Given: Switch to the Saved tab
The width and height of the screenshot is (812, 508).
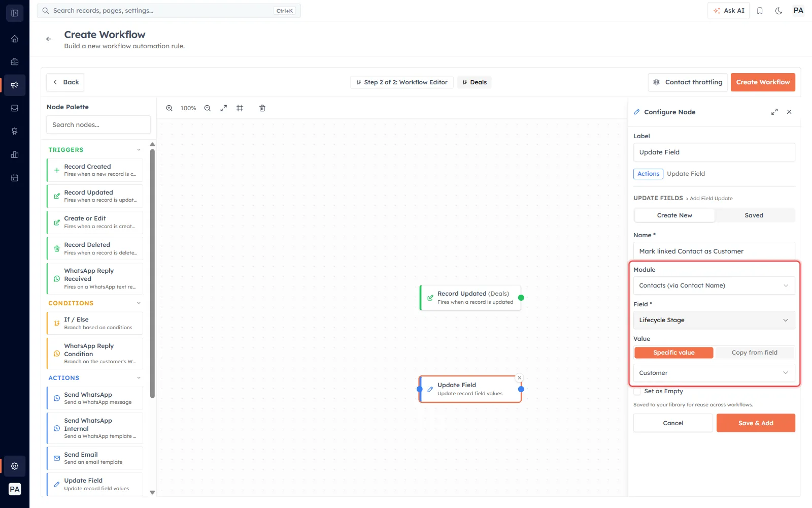Looking at the screenshot, I should click(754, 215).
